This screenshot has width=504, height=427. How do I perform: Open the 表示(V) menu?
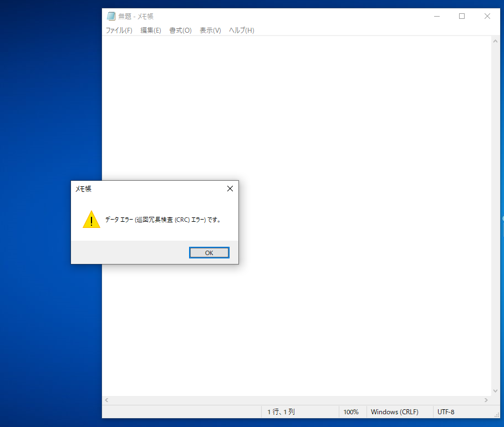coord(210,30)
